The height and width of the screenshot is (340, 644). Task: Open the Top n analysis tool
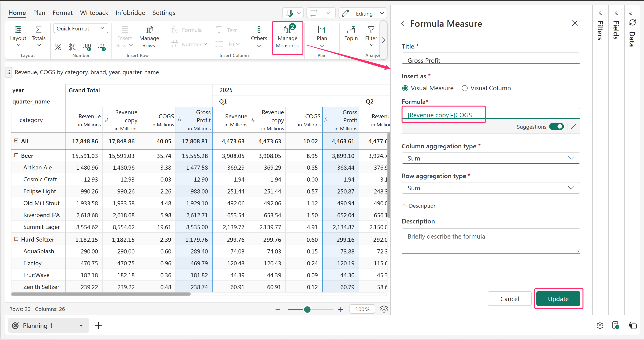pos(351,34)
